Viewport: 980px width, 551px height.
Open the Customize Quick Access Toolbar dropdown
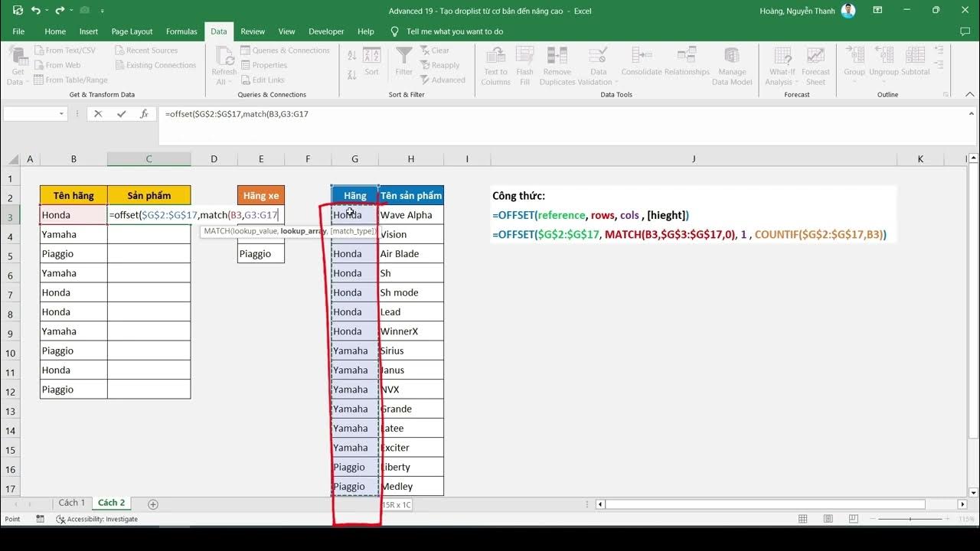pos(102,11)
